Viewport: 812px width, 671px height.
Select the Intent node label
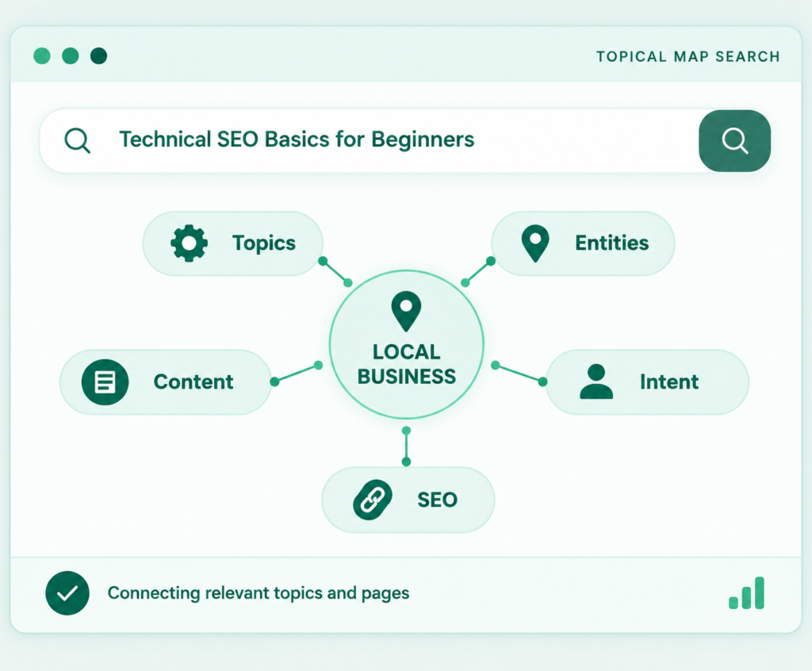(669, 382)
